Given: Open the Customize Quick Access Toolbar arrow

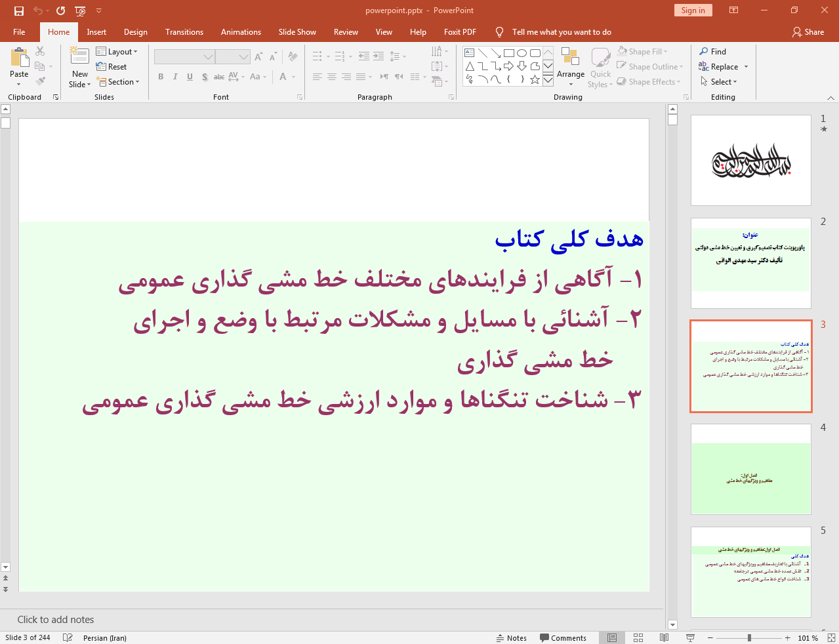Looking at the screenshot, I should 99,10.
